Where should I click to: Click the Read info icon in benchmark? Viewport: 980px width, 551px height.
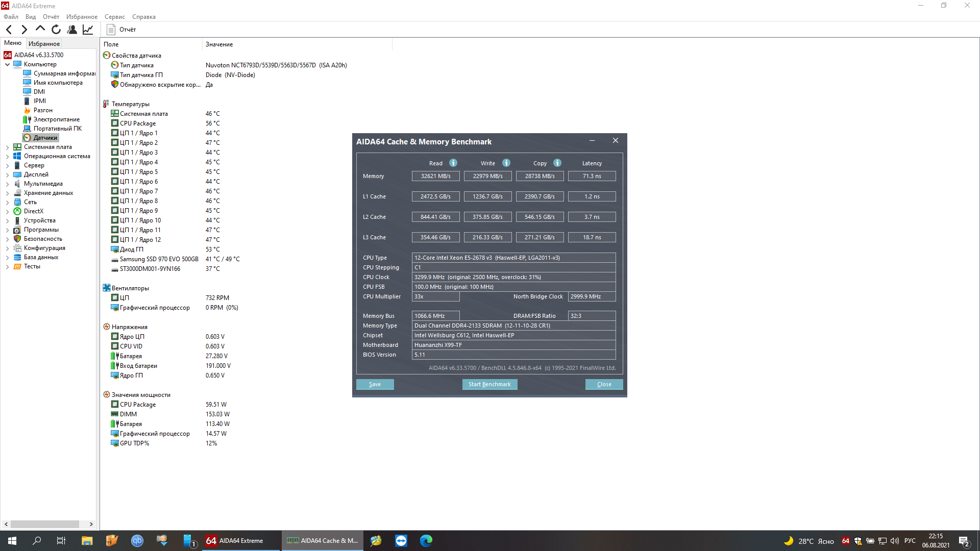[453, 163]
